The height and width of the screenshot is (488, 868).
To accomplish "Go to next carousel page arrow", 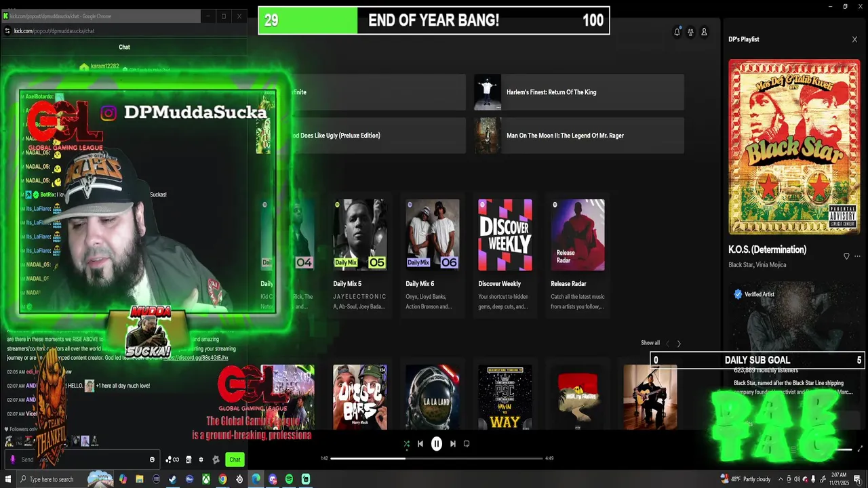I will [679, 344].
